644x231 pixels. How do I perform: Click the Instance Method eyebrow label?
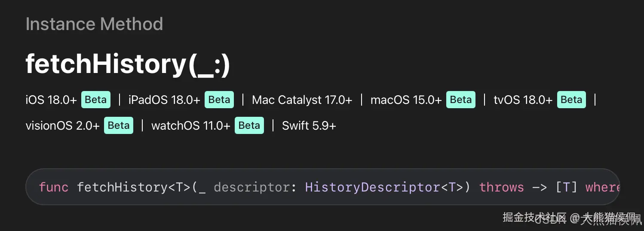(x=94, y=24)
